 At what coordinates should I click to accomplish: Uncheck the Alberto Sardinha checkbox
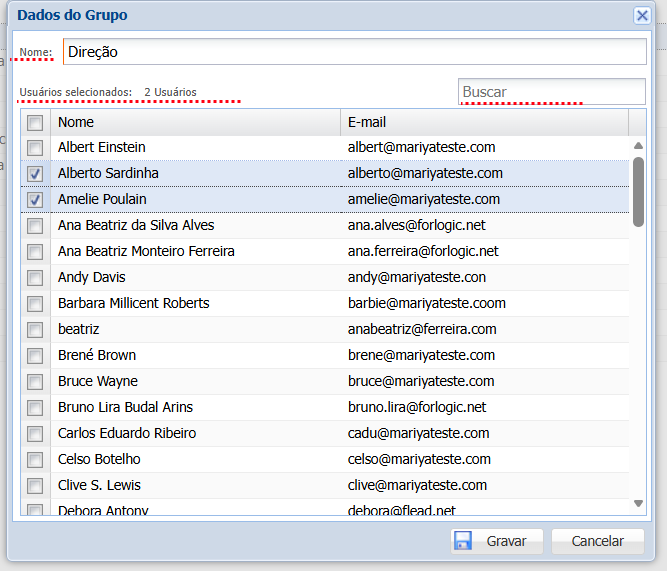tap(35, 173)
